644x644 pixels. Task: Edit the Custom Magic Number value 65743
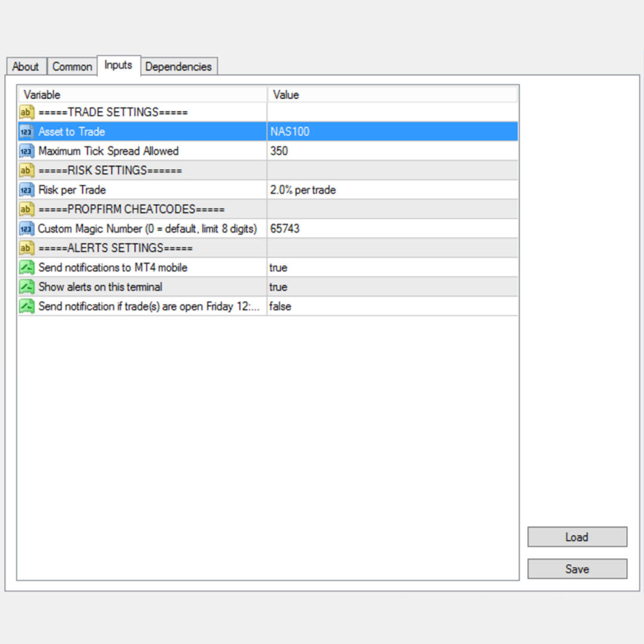tap(392, 229)
